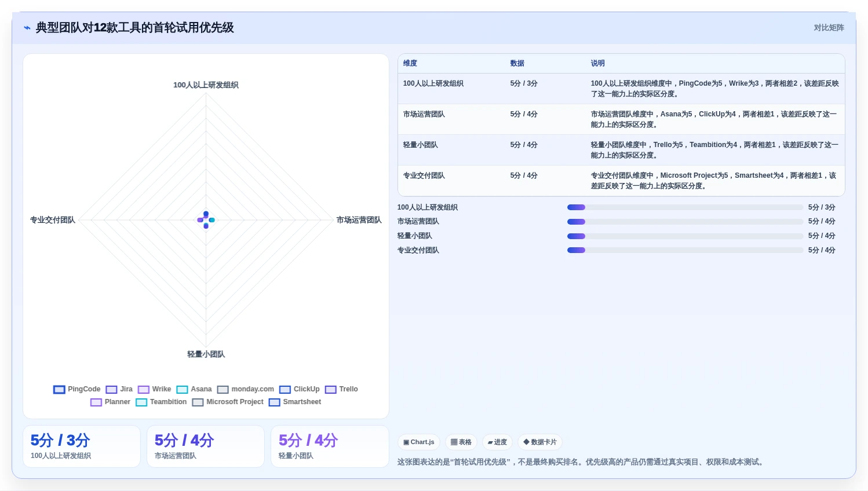Viewport: 868px width, 491px height.
Task: Hide the Wrike dataset in legend
Action: click(155, 390)
